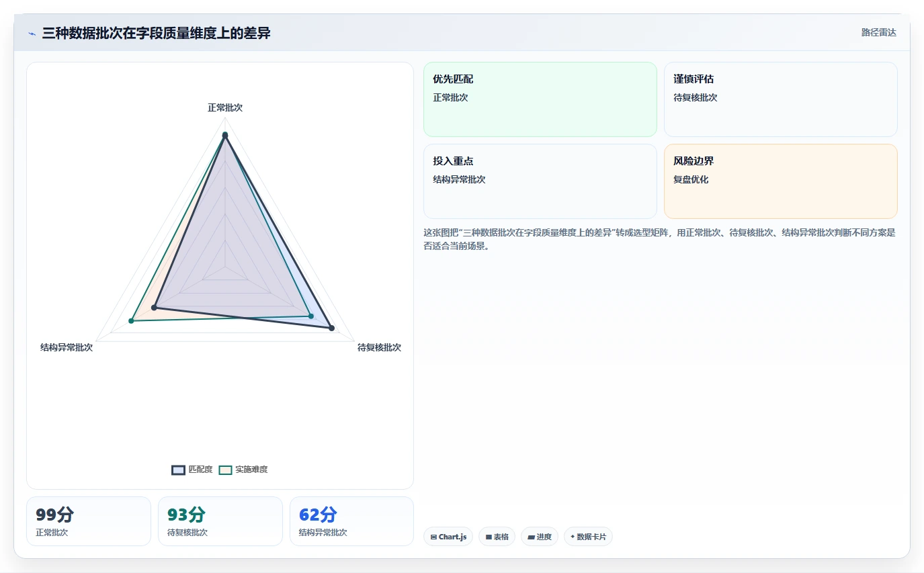Click the 62分 结构异常批次 score card
The image size is (924, 573).
click(x=351, y=521)
